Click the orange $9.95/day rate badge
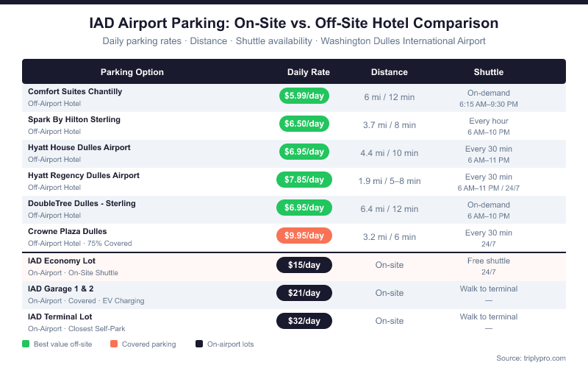The image size is (588, 368). 304,236
